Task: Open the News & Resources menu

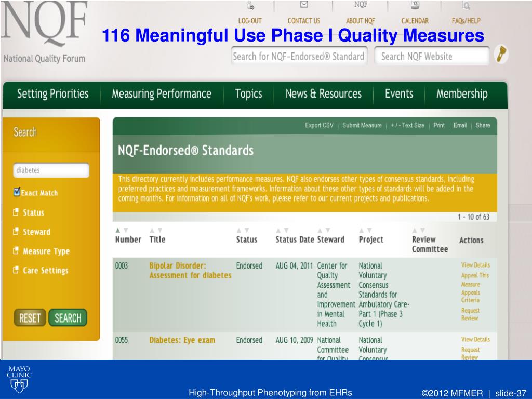Action: coord(324,94)
